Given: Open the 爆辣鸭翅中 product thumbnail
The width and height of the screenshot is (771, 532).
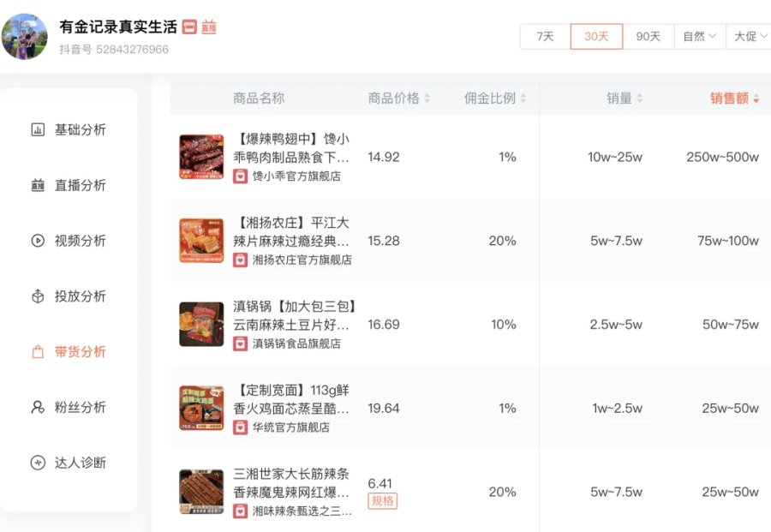Looking at the screenshot, I should [x=201, y=157].
